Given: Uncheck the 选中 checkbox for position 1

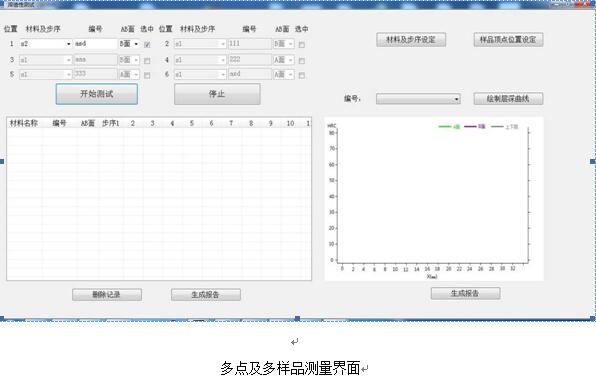Looking at the screenshot, I should [147, 44].
